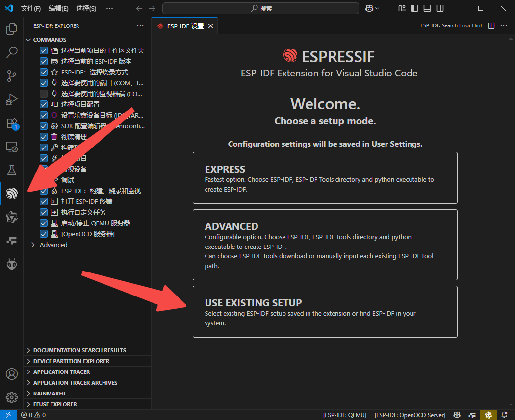Choose the EXPRESS setup mode

point(325,177)
